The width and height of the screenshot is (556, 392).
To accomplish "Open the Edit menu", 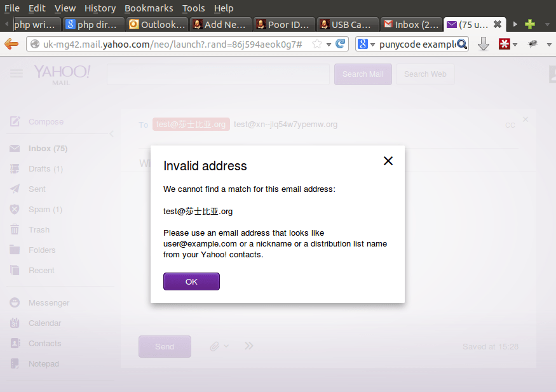I will pyautogui.click(x=37, y=8).
